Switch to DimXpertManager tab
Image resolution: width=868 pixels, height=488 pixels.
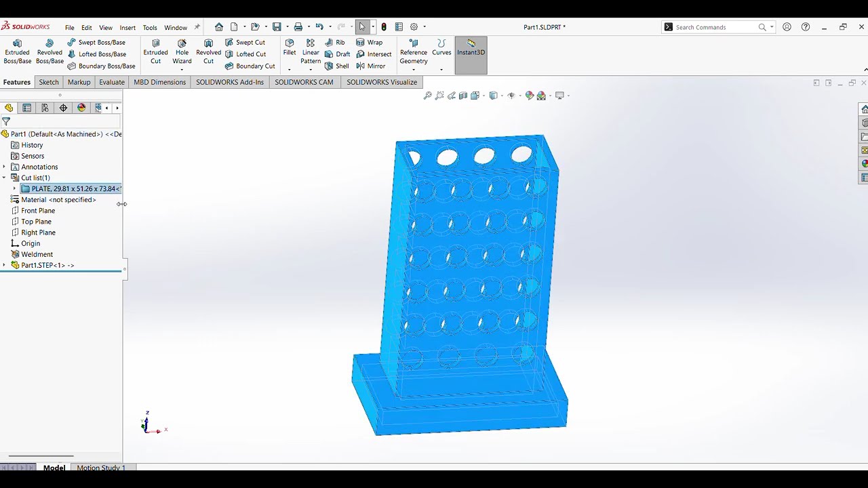63,108
